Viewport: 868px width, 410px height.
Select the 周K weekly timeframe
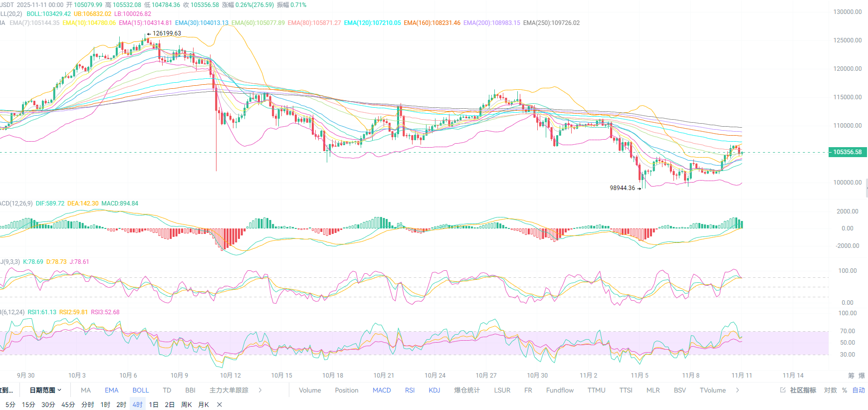click(x=186, y=405)
